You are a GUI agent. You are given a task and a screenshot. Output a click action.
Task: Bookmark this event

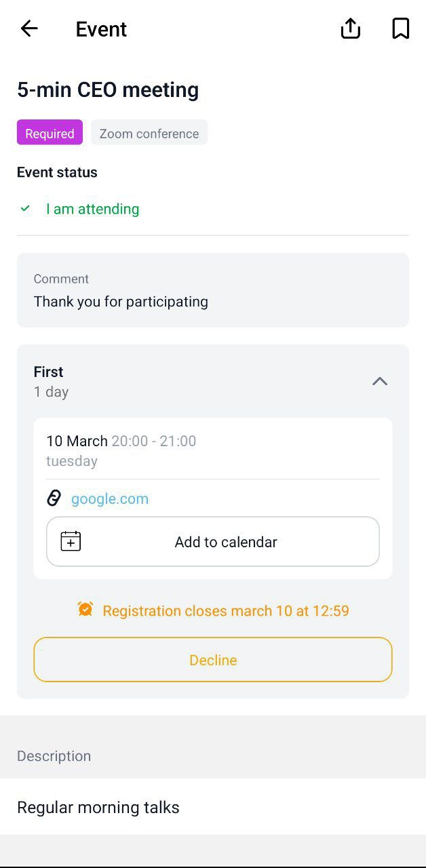[401, 28]
